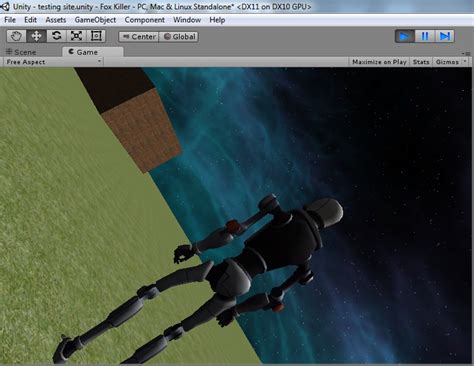This screenshot has height=366, width=474.
Task: Click the brown brick block in Game view
Action: (x=142, y=130)
